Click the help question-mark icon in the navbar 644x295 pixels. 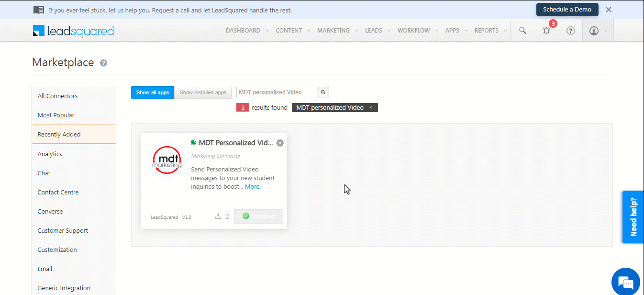570,30
